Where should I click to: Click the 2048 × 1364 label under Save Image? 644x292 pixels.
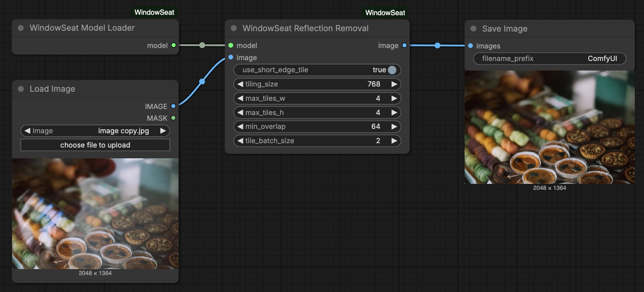[550, 188]
